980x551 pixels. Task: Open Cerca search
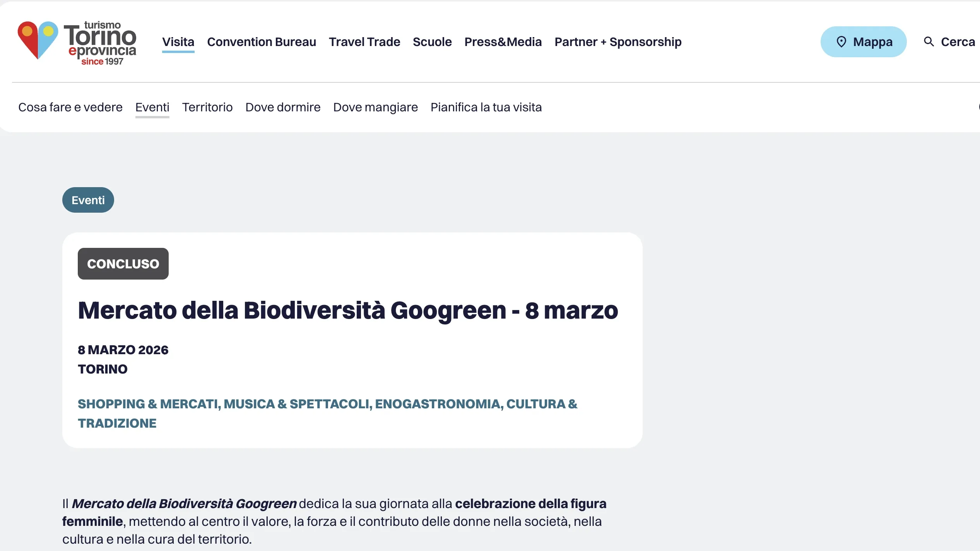958,42
